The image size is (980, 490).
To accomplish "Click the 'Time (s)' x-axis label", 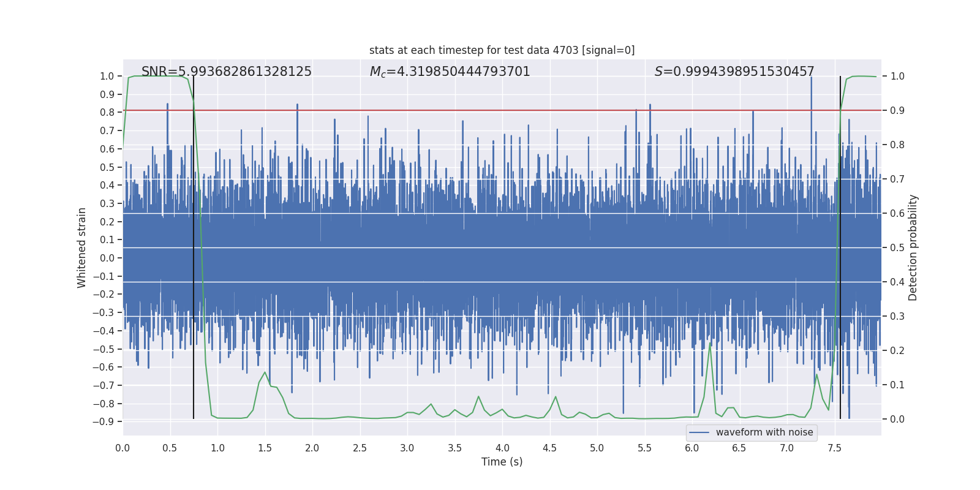I will coord(502,462).
